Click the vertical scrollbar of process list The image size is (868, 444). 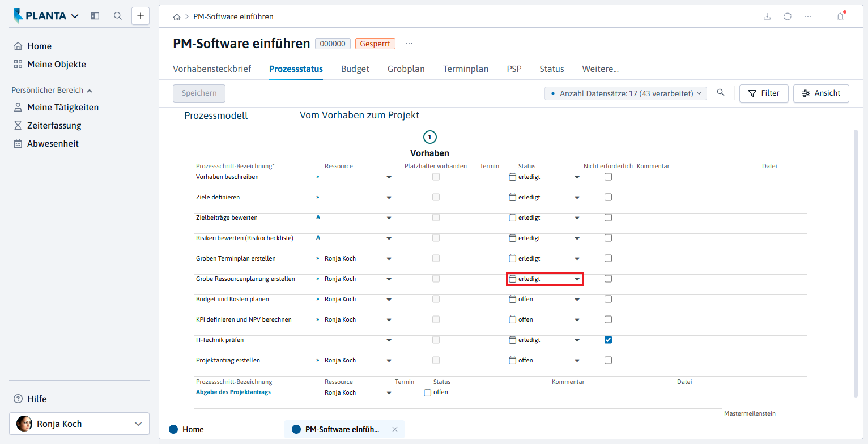coord(856,263)
